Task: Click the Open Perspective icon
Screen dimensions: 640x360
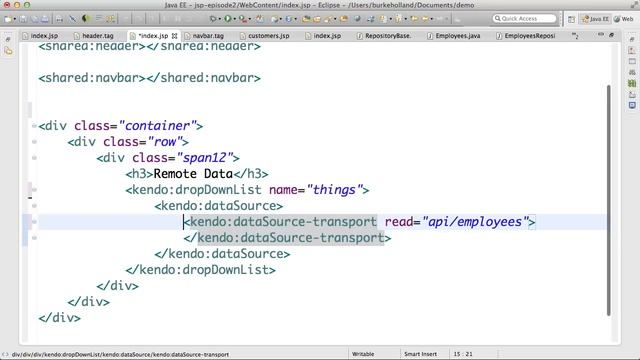Action: (x=571, y=19)
